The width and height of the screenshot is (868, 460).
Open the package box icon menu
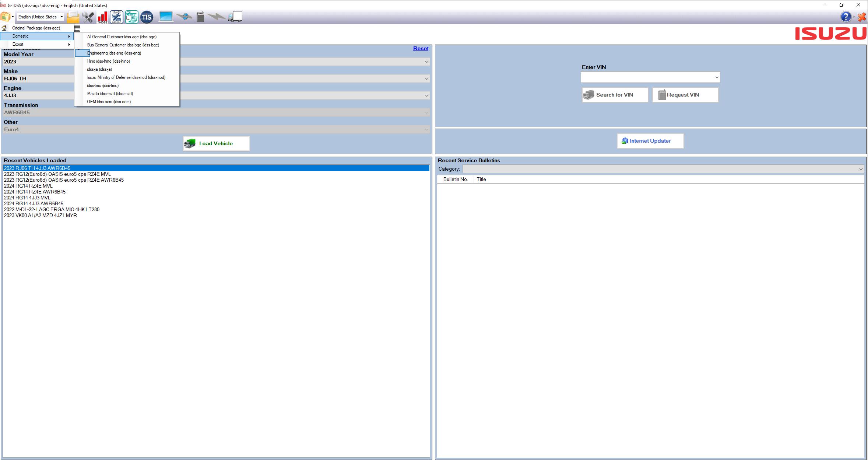point(6,17)
